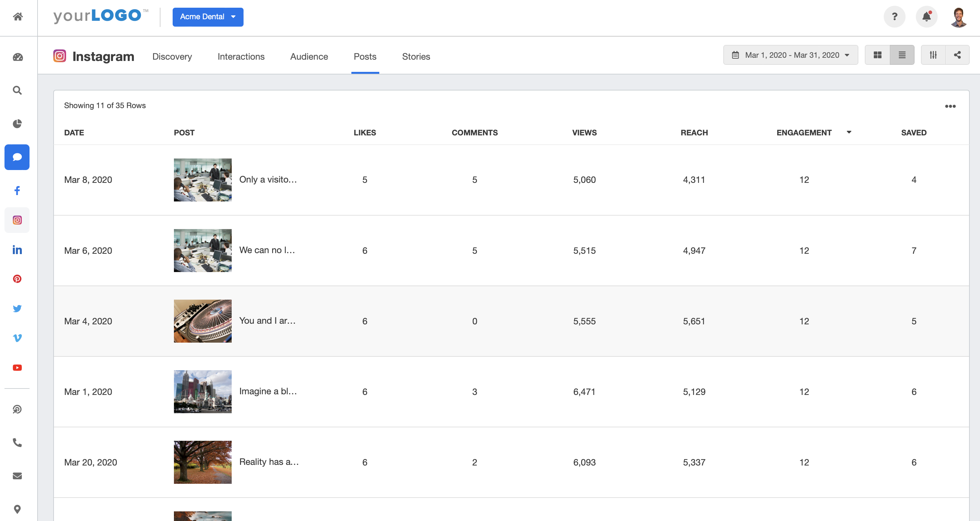Sort by the LIKES column header
980x521 pixels.
(365, 133)
